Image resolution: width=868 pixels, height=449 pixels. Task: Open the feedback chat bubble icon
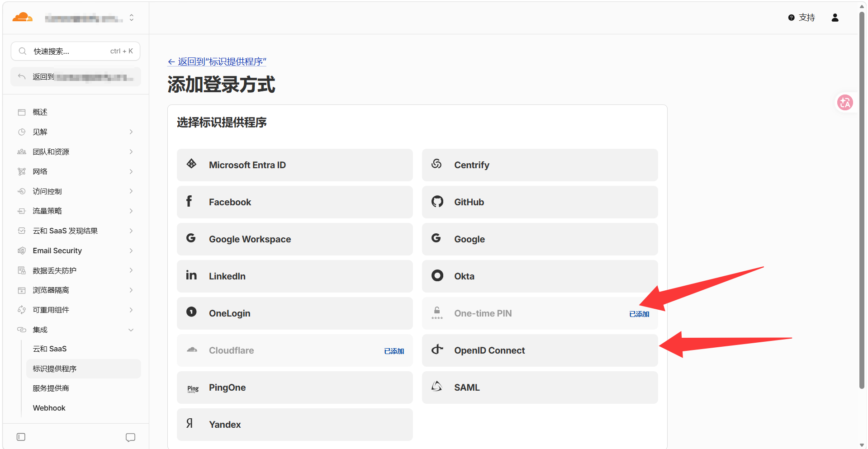(131, 437)
